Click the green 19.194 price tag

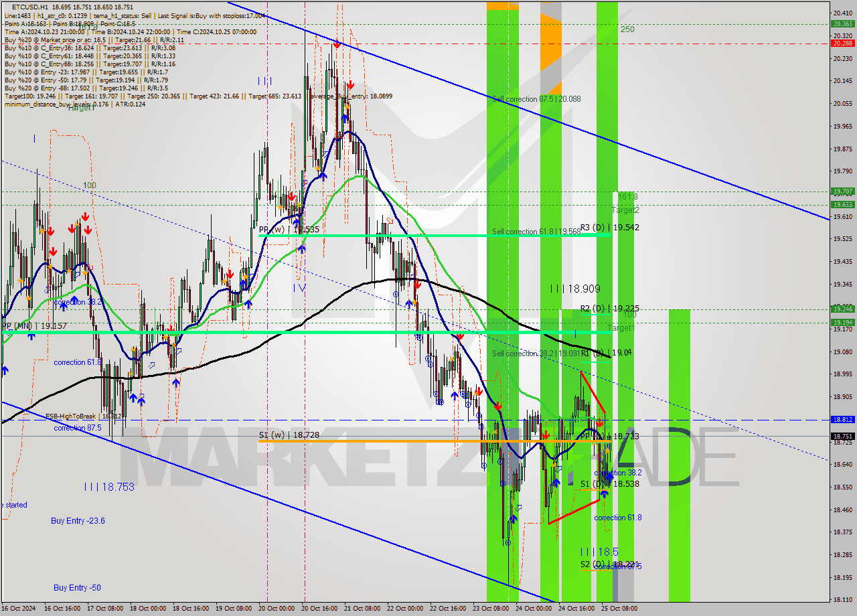tap(842, 322)
